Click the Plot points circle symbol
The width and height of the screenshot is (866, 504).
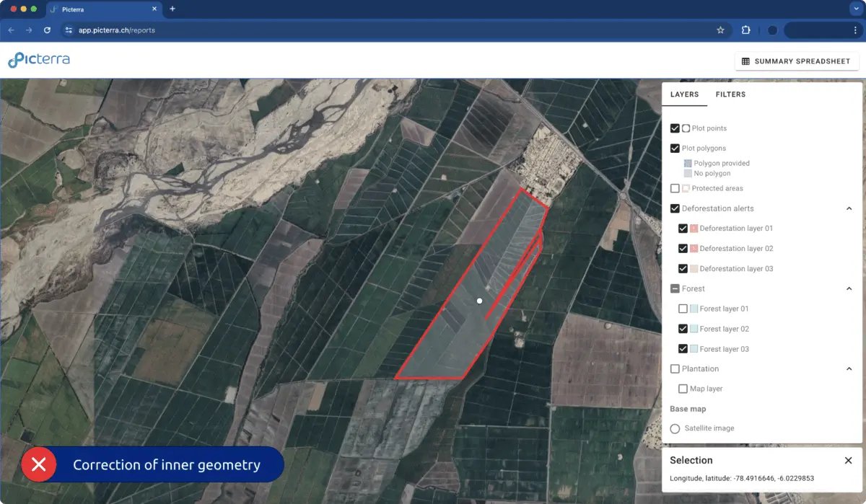pyautogui.click(x=686, y=128)
